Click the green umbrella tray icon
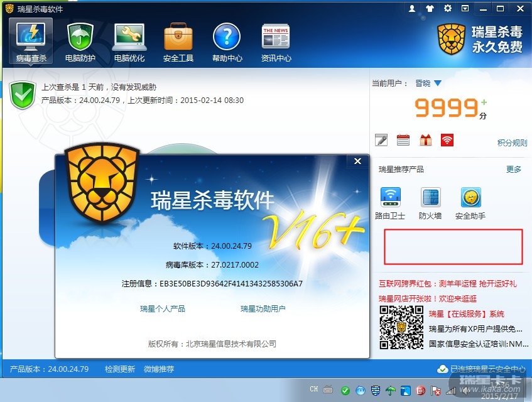The image size is (532, 402). pyautogui.click(x=391, y=391)
